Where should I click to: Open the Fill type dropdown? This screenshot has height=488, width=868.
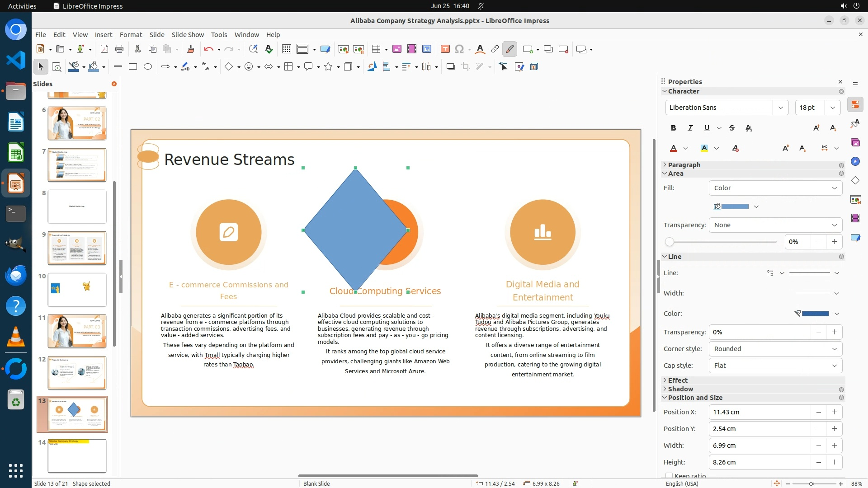[775, 188]
